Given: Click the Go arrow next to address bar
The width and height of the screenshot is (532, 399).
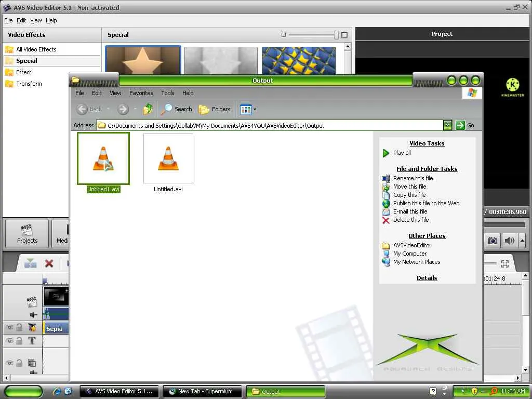Looking at the screenshot, I should (460, 125).
